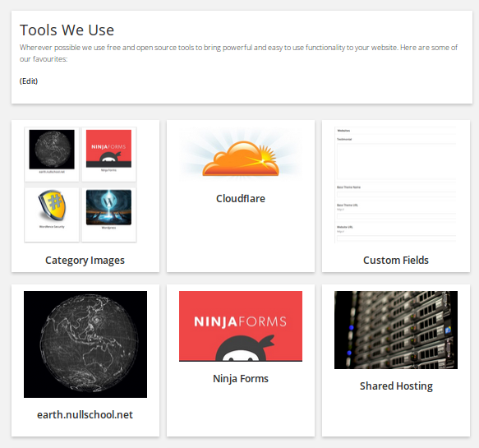Open the Ninja Forms title link
This screenshot has height=448, width=479.
[241, 379]
